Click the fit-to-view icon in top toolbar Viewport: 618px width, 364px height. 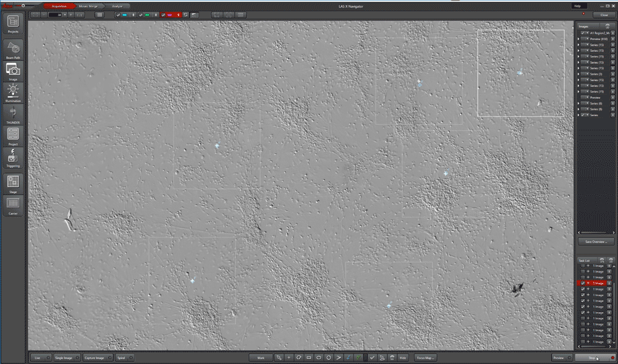pos(35,15)
